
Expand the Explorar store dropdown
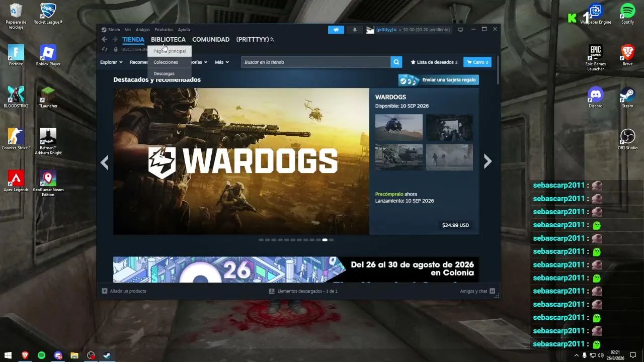point(111,62)
